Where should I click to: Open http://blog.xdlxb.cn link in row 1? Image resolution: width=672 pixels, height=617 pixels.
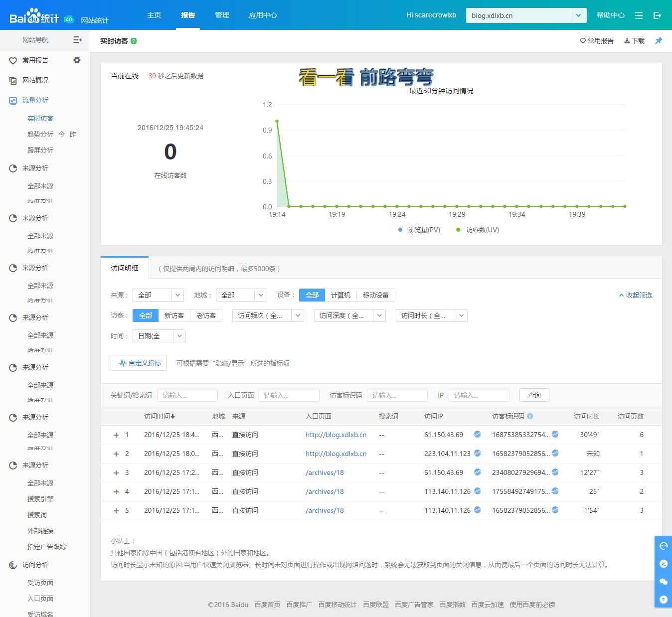336,435
